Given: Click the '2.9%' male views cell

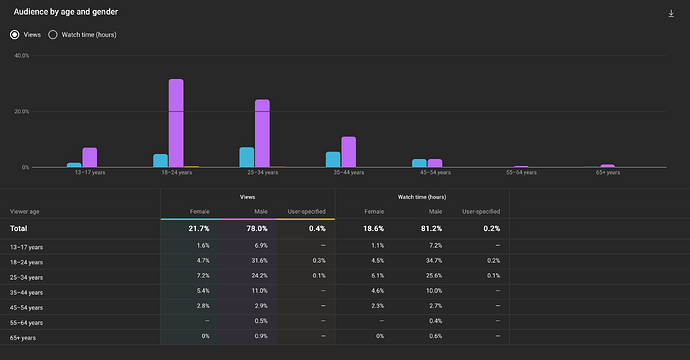Looking at the screenshot, I should [261, 306].
